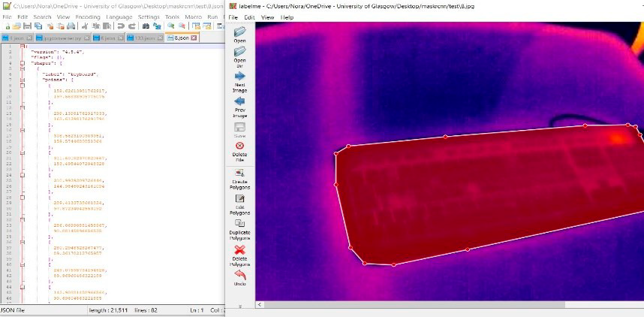The height and width of the screenshot is (317, 644).
Task: Click the Zoom Out magnifier in Notepad++
Action: [182, 26]
